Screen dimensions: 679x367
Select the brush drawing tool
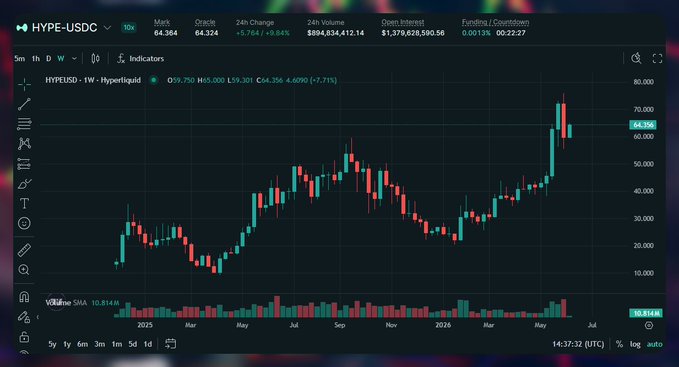pyautogui.click(x=24, y=184)
